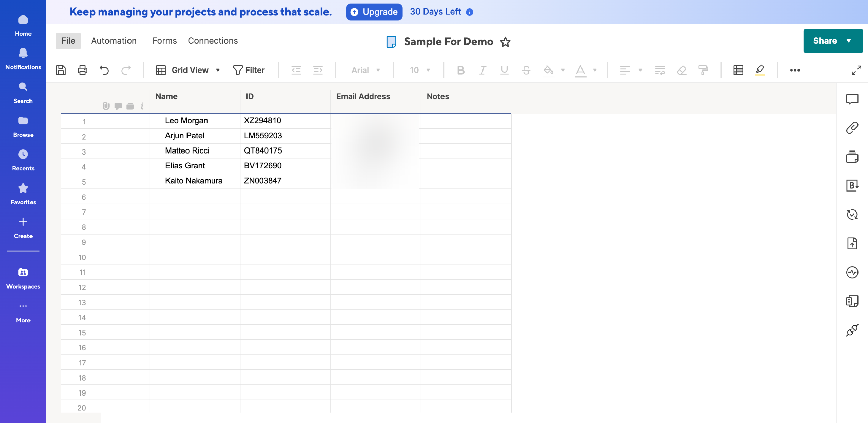The image size is (868, 423).
Task: Open Favorites in sidebar
Action: (x=23, y=194)
